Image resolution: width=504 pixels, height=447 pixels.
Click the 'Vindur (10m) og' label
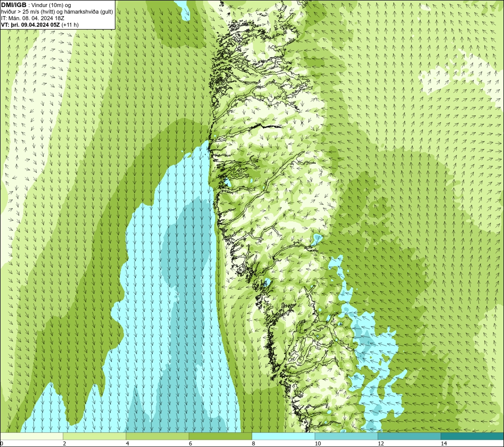click(x=51, y=6)
